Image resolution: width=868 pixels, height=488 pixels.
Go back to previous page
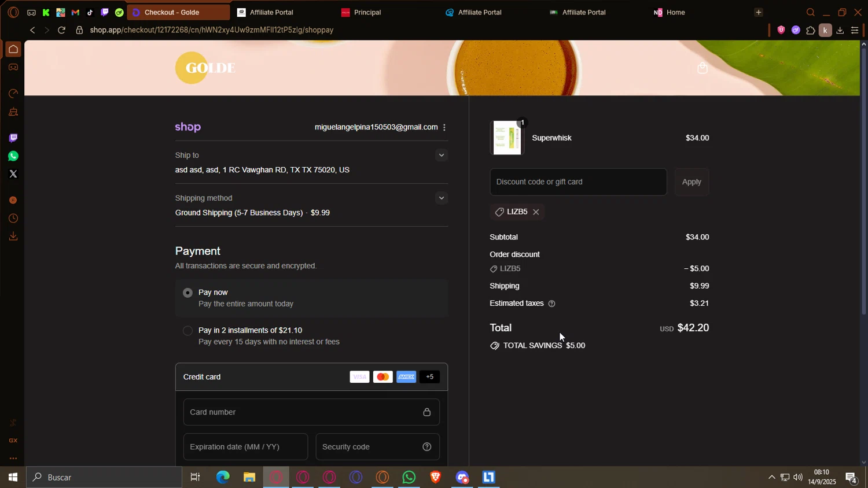pos(32,30)
